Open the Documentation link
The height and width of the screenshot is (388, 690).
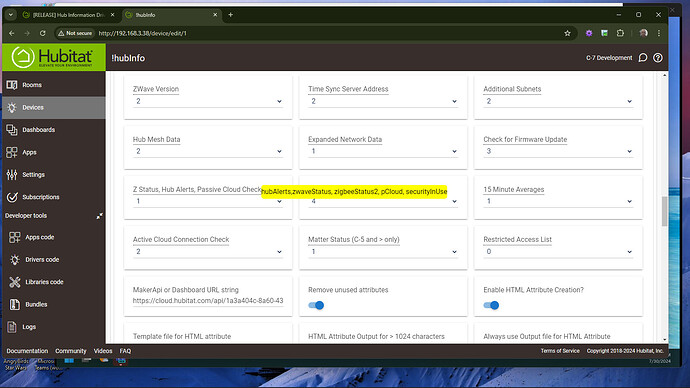pos(27,351)
